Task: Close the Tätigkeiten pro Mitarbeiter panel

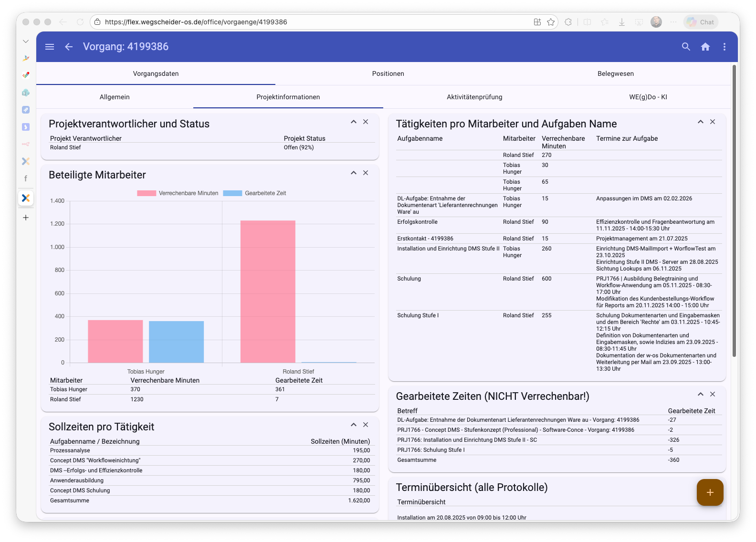Action: (713, 122)
